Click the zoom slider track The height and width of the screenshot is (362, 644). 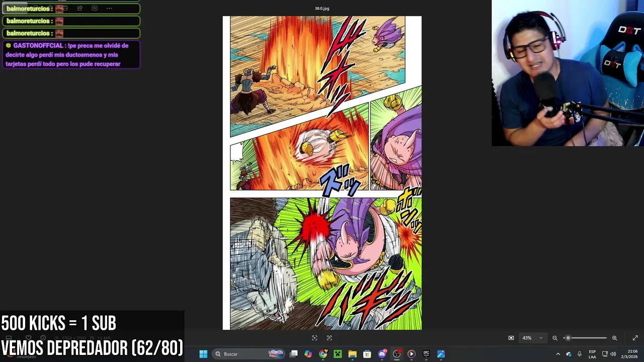pyautogui.click(x=585, y=338)
